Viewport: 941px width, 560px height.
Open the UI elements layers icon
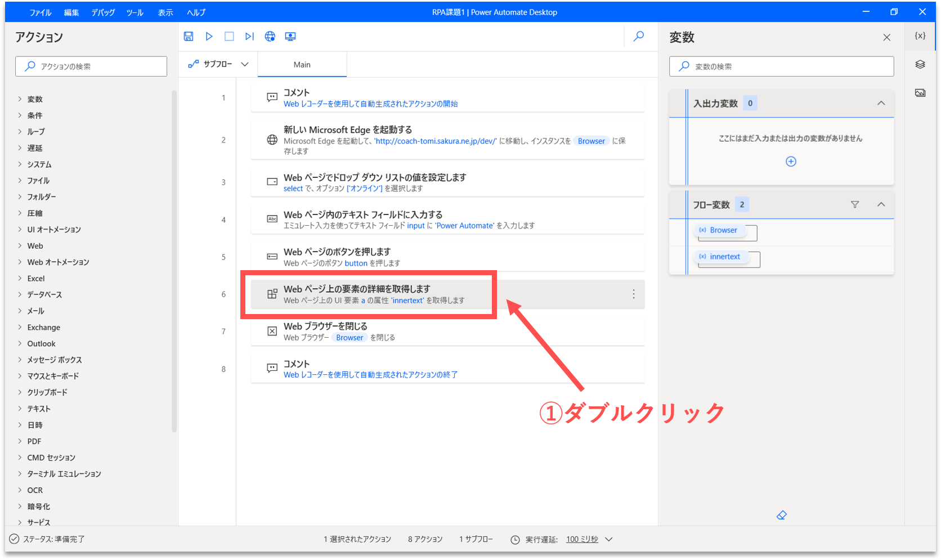(x=920, y=65)
